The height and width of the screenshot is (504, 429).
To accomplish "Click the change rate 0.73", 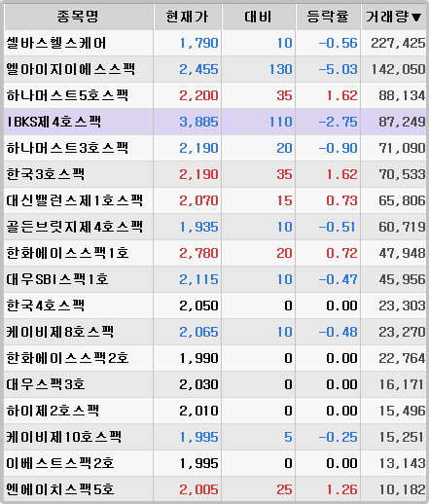I will (341, 200).
